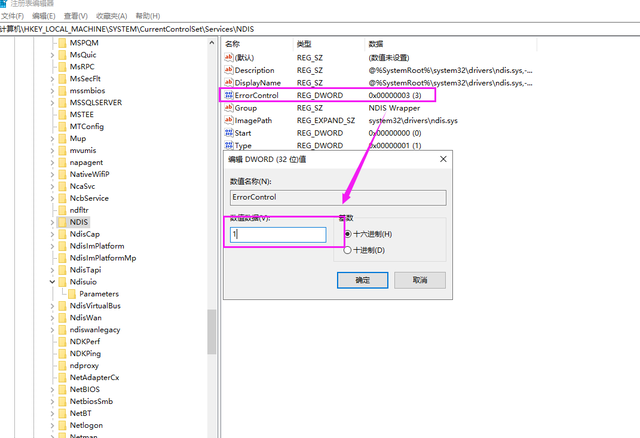Expand the MsQuic tree node
Viewport: 640px width, 438px height.
tap(52, 55)
